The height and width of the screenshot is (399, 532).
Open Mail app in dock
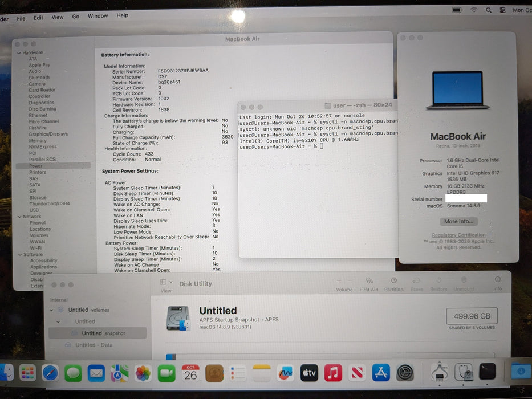click(x=96, y=373)
